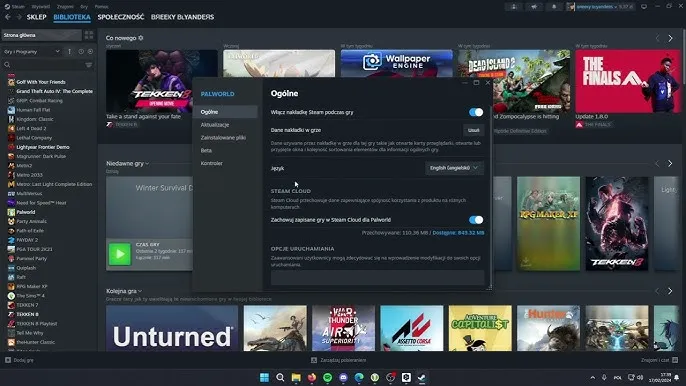Select Left 4 Dead 2 in the game list
The height and width of the screenshot is (386, 686).
[x=31, y=129]
